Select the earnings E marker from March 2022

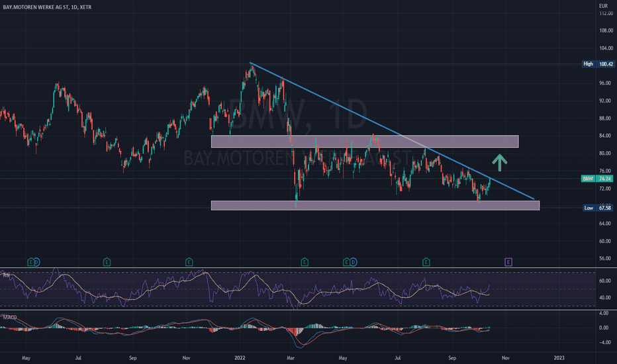[x=304, y=262]
